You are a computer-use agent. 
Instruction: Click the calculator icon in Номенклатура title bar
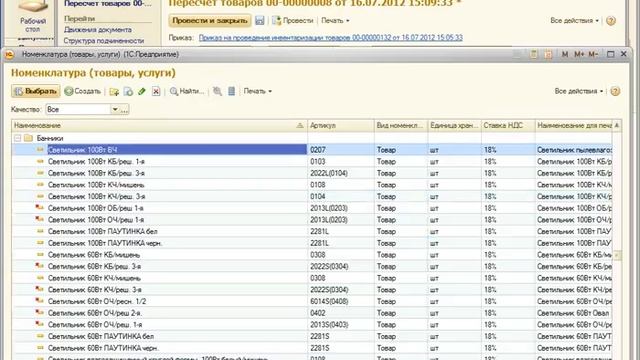[533, 54]
